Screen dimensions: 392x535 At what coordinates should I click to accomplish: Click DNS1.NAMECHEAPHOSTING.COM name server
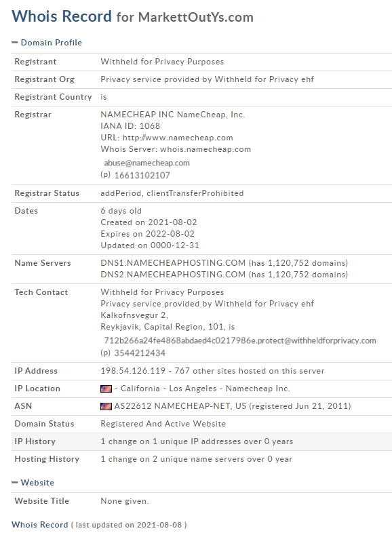(173, 263)
